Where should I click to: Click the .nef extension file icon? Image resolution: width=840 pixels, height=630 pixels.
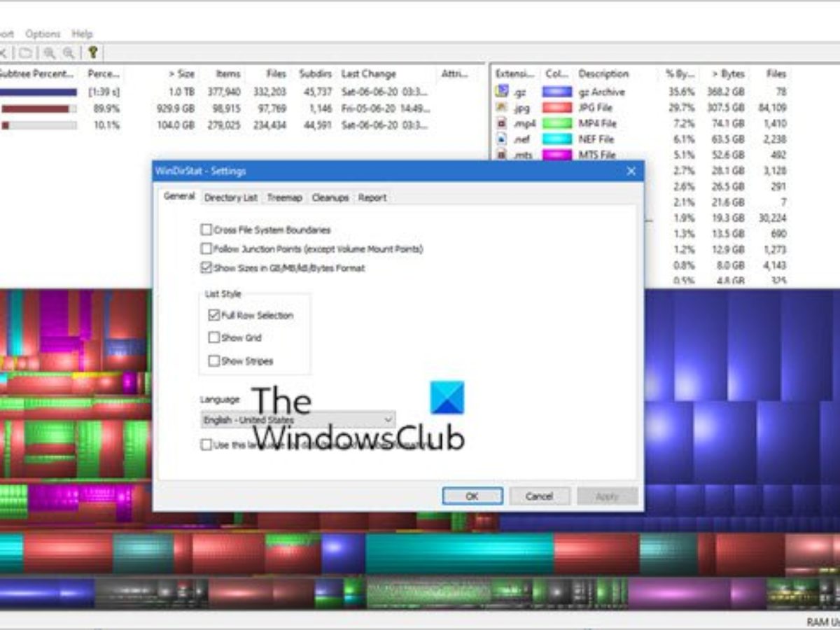tap(501, 139)
